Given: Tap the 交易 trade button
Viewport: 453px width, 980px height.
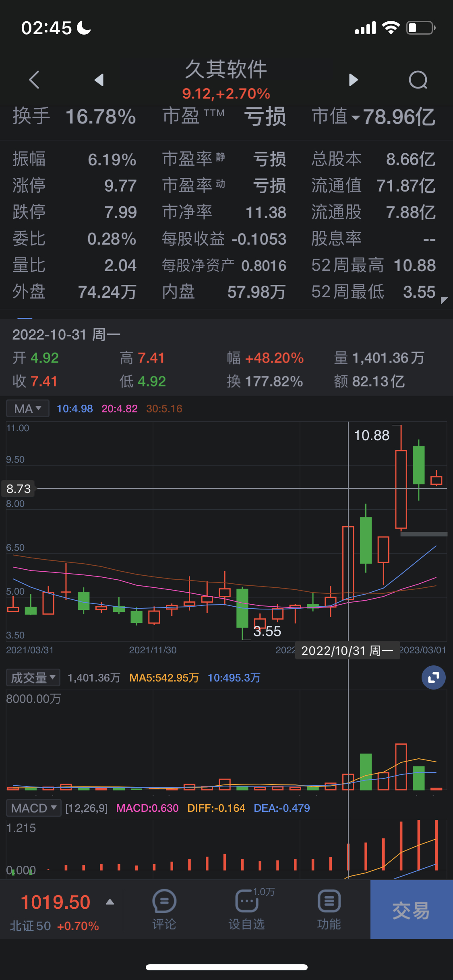Looking at the screenshot, I should [x=412, y=909].
